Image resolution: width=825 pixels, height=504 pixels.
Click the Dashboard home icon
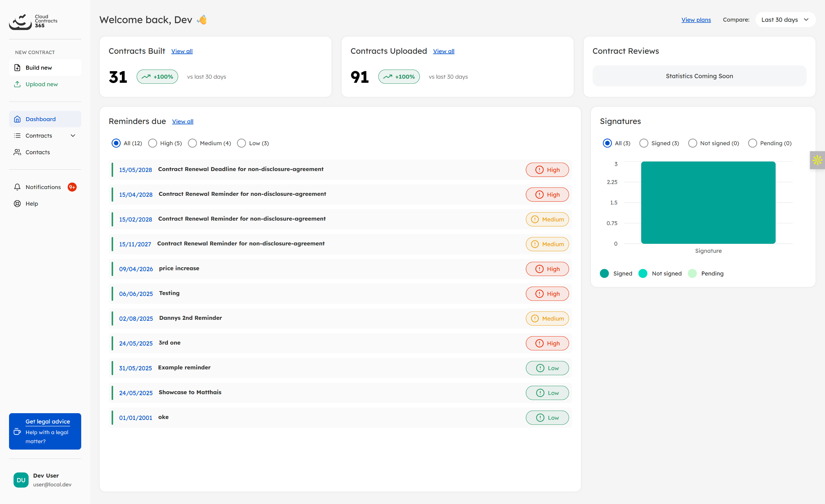click(17, 119)
